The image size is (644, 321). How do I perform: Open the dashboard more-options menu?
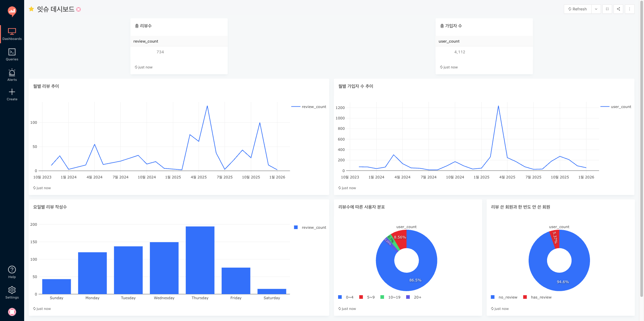[630, 9]
